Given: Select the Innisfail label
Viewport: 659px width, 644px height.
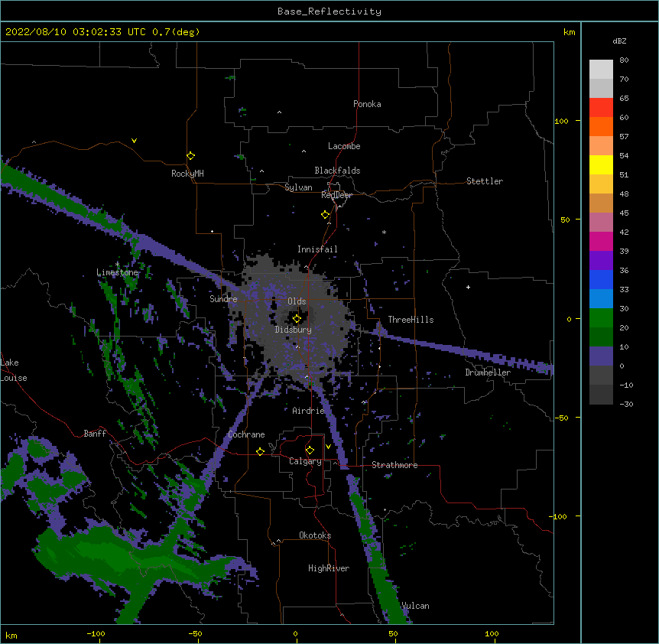Looking at the screenshot, I should pos(317,249).
